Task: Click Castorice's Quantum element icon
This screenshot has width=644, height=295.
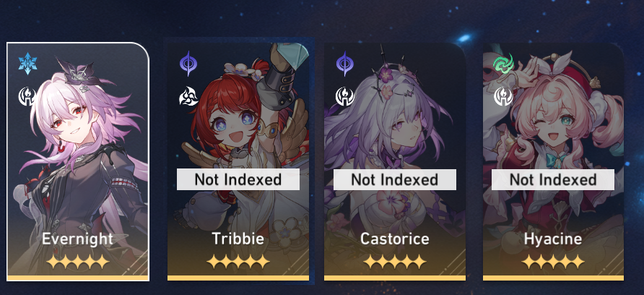Action: point(345,64)
